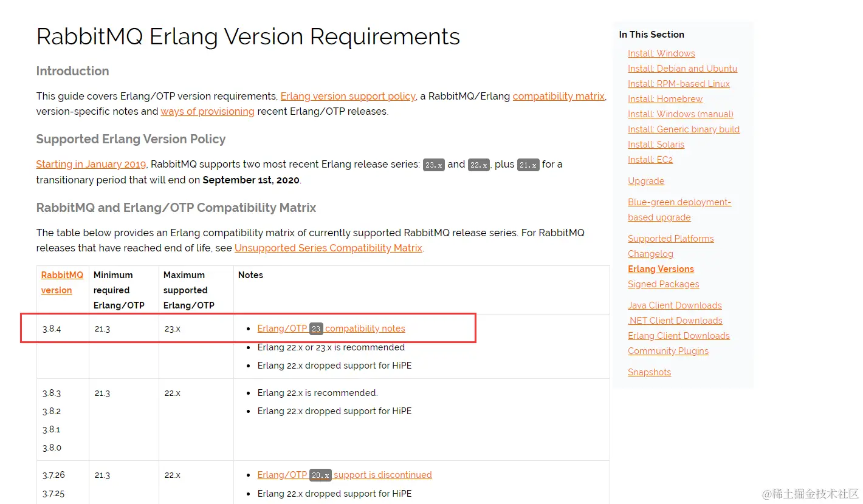The height and width of the screenshot is (504, 863).
Task: Select Install: Homebrew sidebar link
Action: pos(665,99)
